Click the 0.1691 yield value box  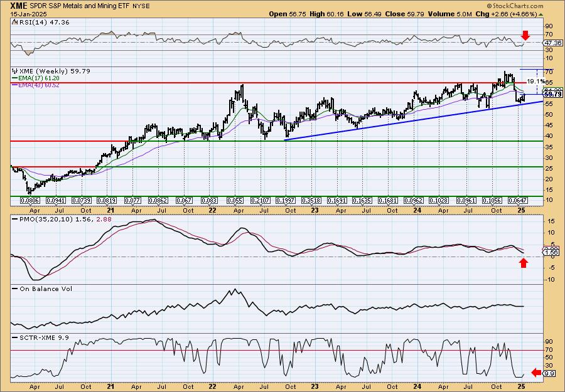337,200
